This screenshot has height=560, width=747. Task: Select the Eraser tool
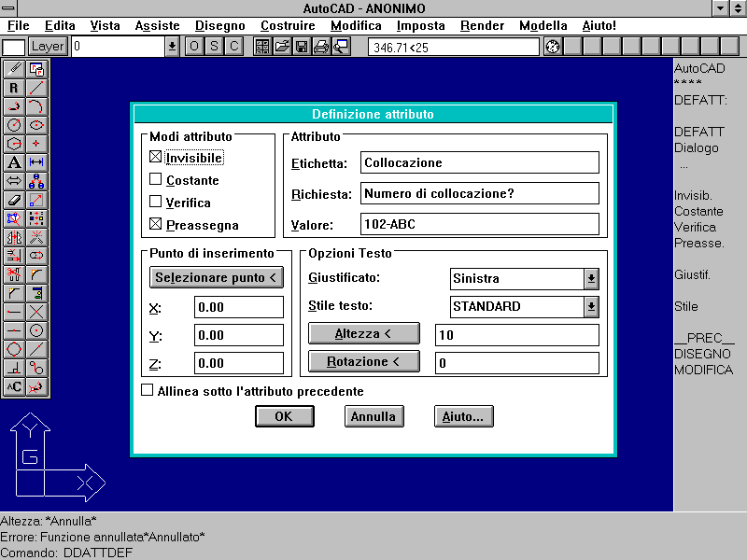coord(14,200)
